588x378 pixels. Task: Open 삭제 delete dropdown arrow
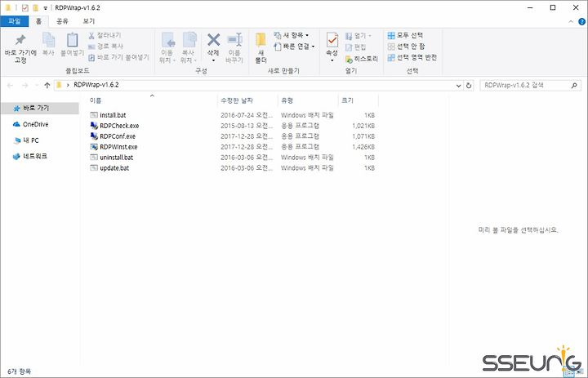(213, 60)
